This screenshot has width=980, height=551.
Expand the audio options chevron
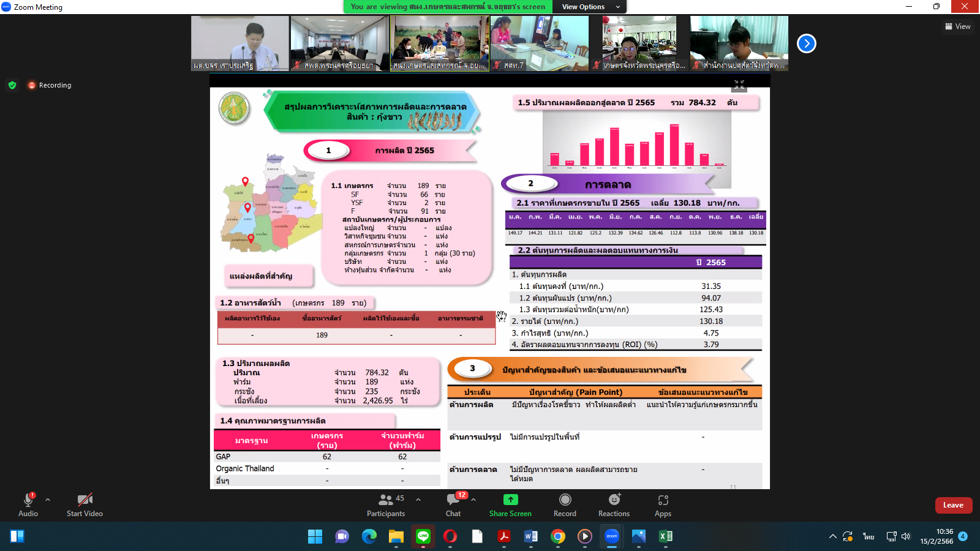[48, 500]
